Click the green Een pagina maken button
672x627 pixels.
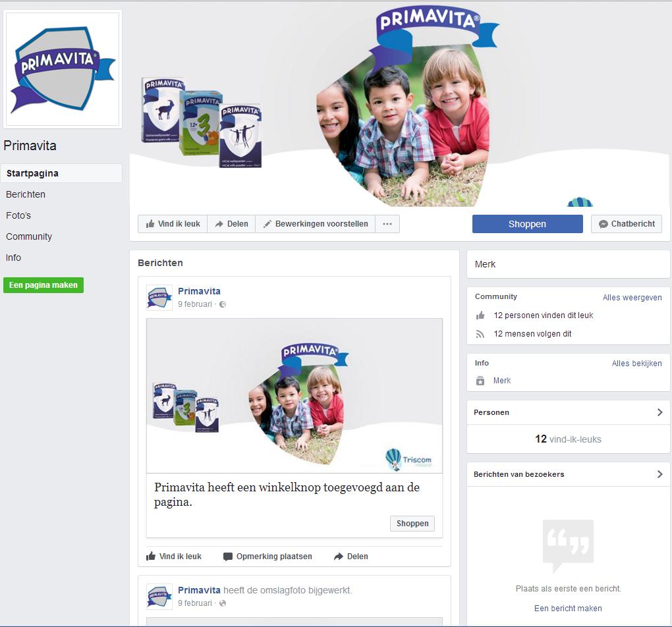point(43,285)
